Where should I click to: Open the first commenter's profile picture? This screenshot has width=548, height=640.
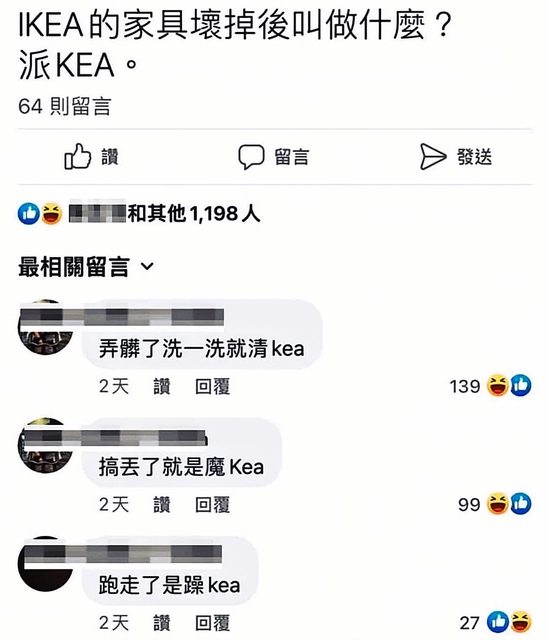[x=46, y=327]
